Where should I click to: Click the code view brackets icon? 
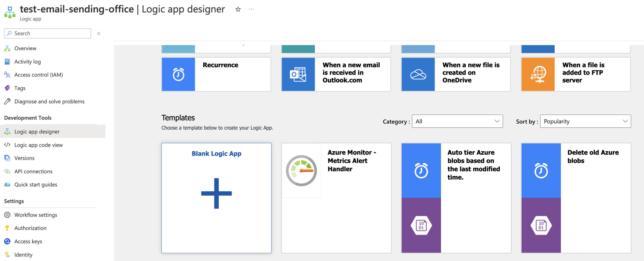(x=7, y=145)
